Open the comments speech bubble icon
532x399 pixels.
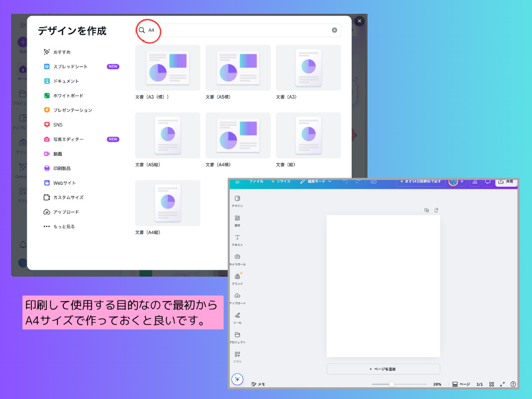pyautogui.click(x=487, y=181)
